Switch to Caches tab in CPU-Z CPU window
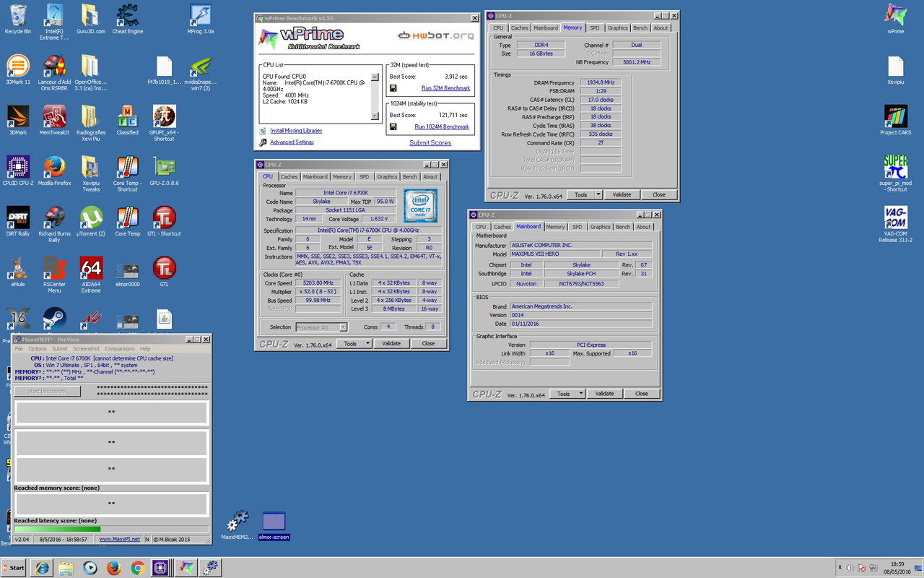924x578 pixels. click(289, 176)
